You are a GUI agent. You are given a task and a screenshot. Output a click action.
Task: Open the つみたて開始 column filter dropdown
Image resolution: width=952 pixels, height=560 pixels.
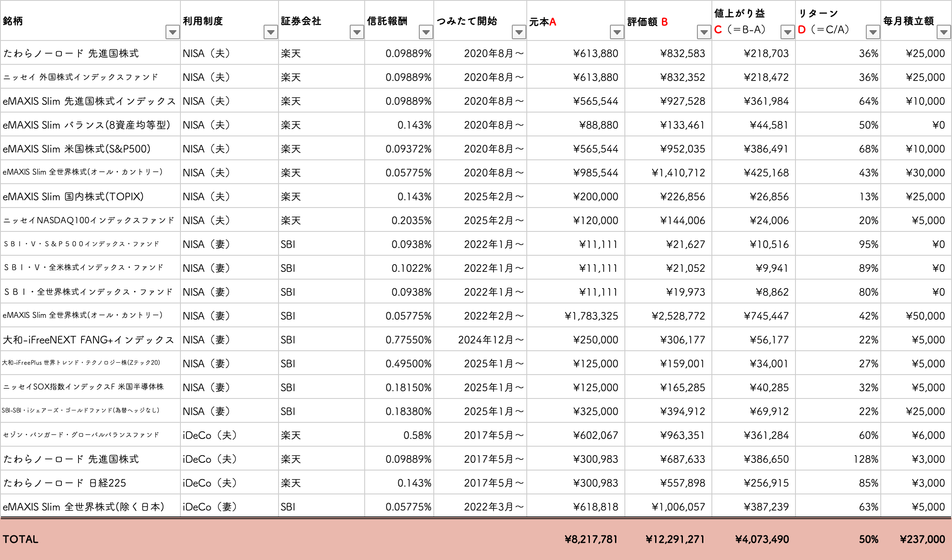pos(519,32)
